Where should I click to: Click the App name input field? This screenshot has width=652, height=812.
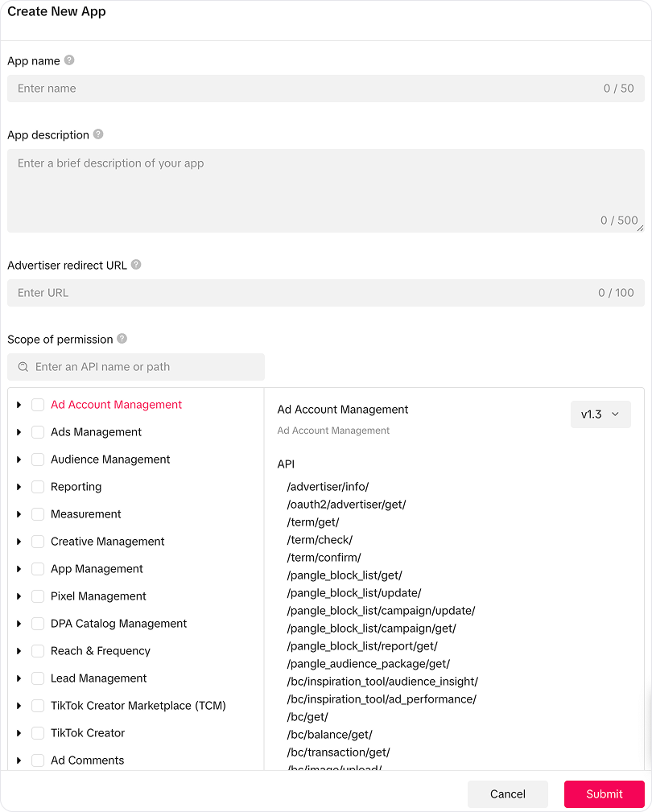pyautogui.click(x=306, y=89)
